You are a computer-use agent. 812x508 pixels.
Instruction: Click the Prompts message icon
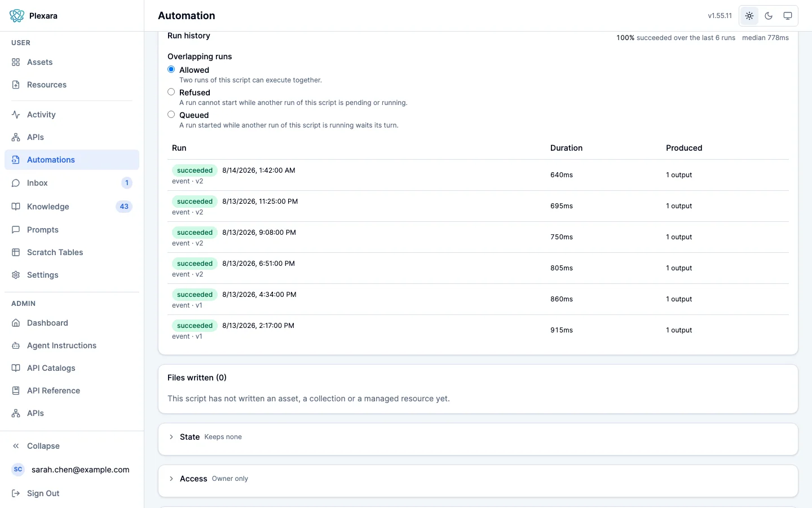coord(16,230)
